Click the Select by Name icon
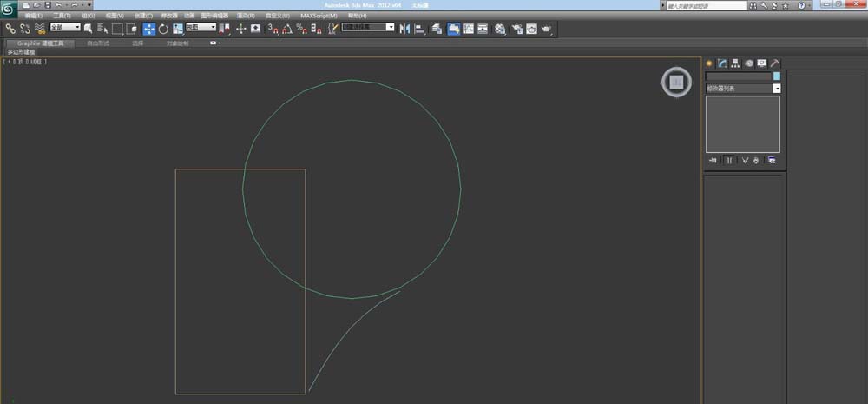Image resolution: width=868 pixels, height=404 pixels. [x=102, y=29]
